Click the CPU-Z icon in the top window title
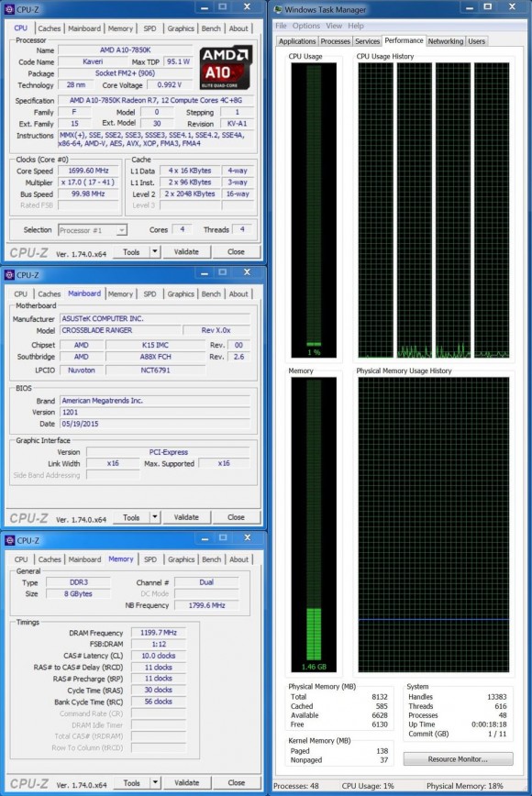The width and height of the screenshot is (532, 796). 9,9
